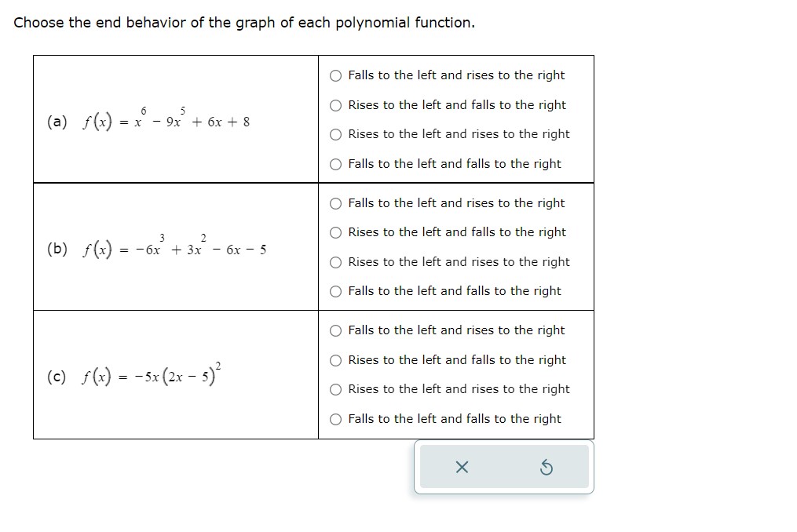
Task: Select "Falls to the left and rises to the right" for part (a)
Action: tap(335, 75)
